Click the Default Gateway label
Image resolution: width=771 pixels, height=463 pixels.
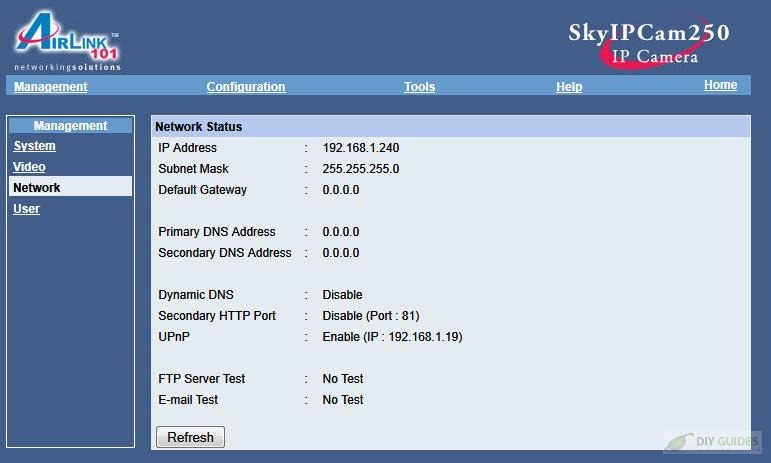coord(202,190)
